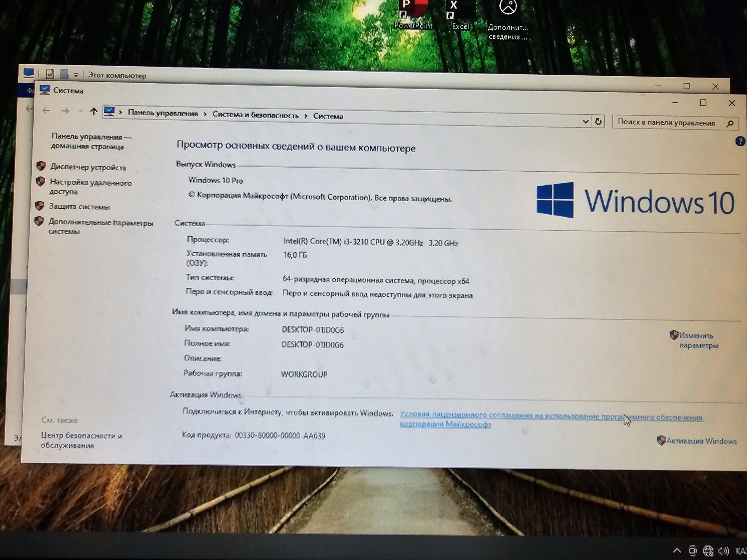Viewport: 747px width, 560px height.
Task: Select 'Система' breadcrumb in address bar
Action: pos(328,116)
